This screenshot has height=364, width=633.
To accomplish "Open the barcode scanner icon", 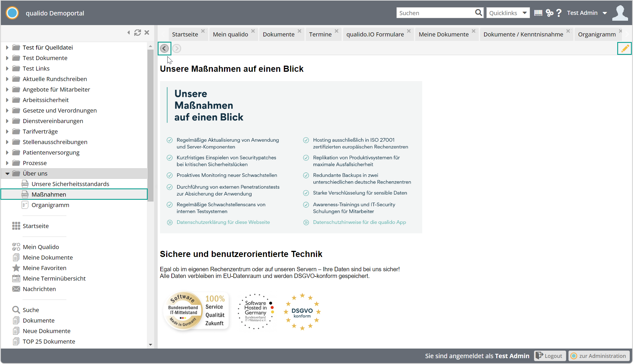I will [538, 13].
